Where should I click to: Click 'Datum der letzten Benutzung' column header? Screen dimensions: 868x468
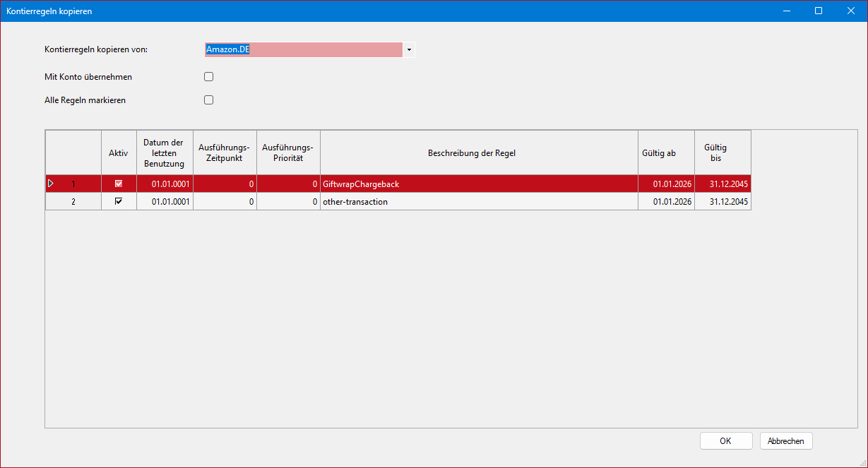coord(165,153)
